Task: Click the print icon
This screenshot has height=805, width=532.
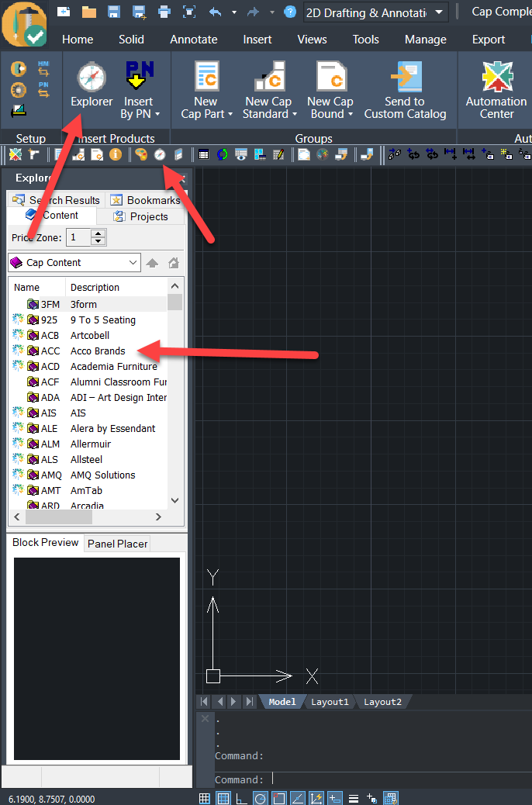Action: [x=164, y=12]
